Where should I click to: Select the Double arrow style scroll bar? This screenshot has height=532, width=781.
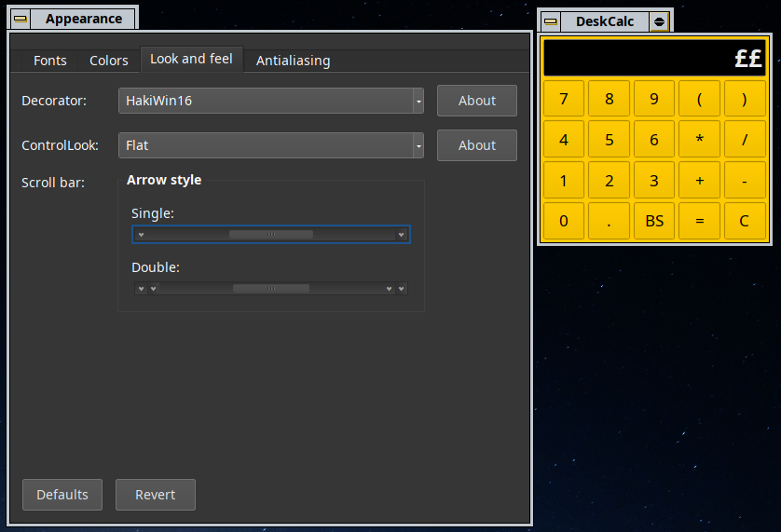(x=270, y=289)
